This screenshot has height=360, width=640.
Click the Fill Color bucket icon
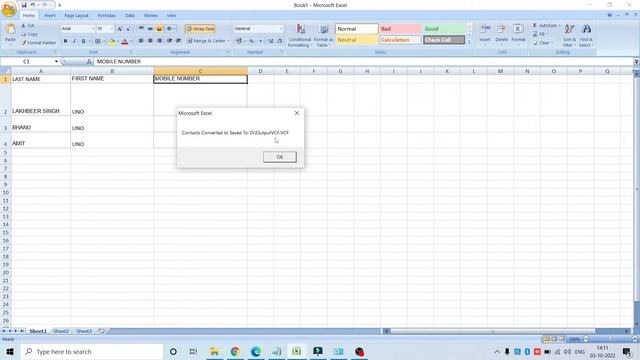(x=112, y=41)
